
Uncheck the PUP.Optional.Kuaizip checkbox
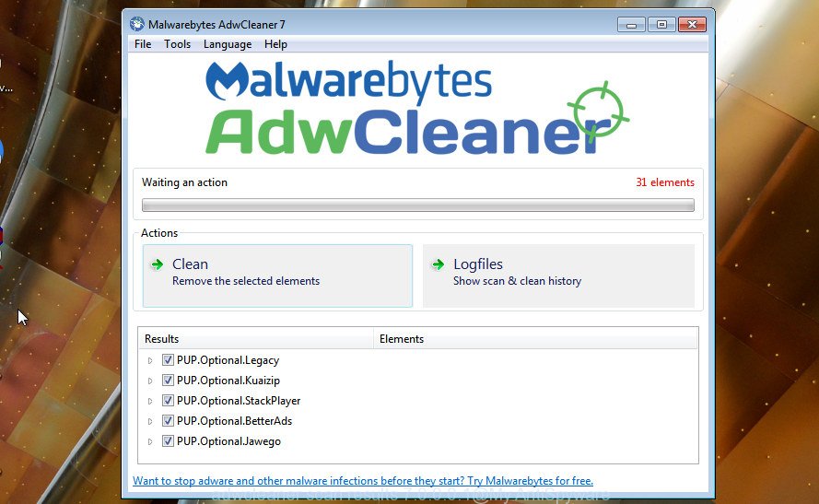(168, 381)
